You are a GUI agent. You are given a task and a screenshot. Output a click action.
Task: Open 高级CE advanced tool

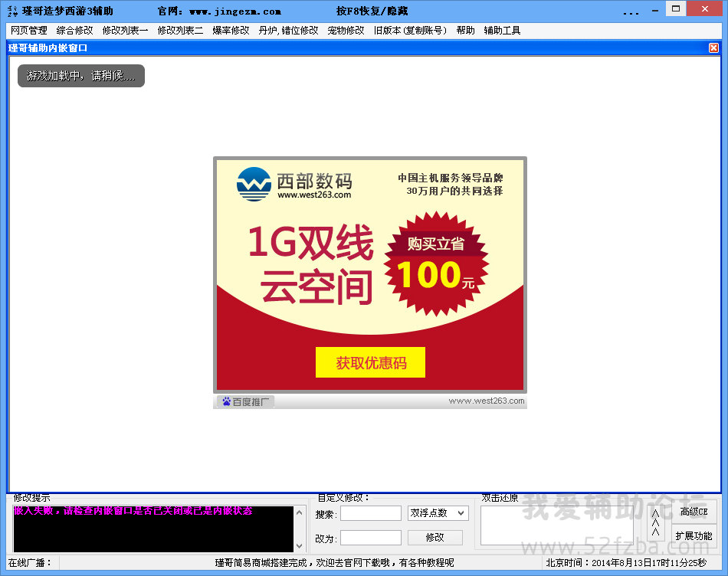click(x=694, y=512)
